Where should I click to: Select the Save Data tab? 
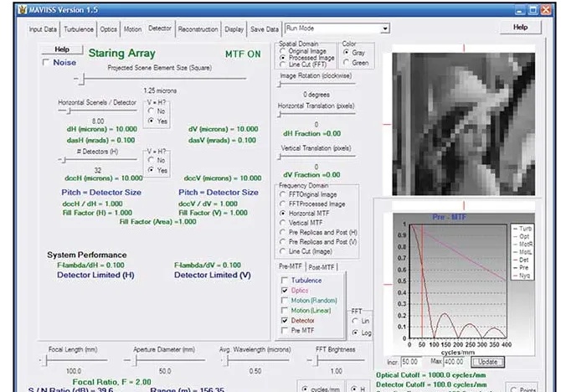coord(265,28)
